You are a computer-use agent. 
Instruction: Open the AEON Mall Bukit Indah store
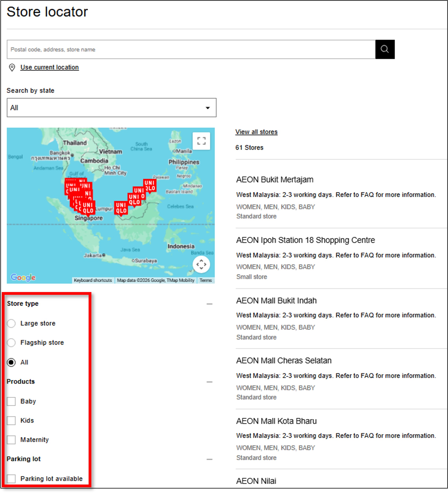click(276, 300)
